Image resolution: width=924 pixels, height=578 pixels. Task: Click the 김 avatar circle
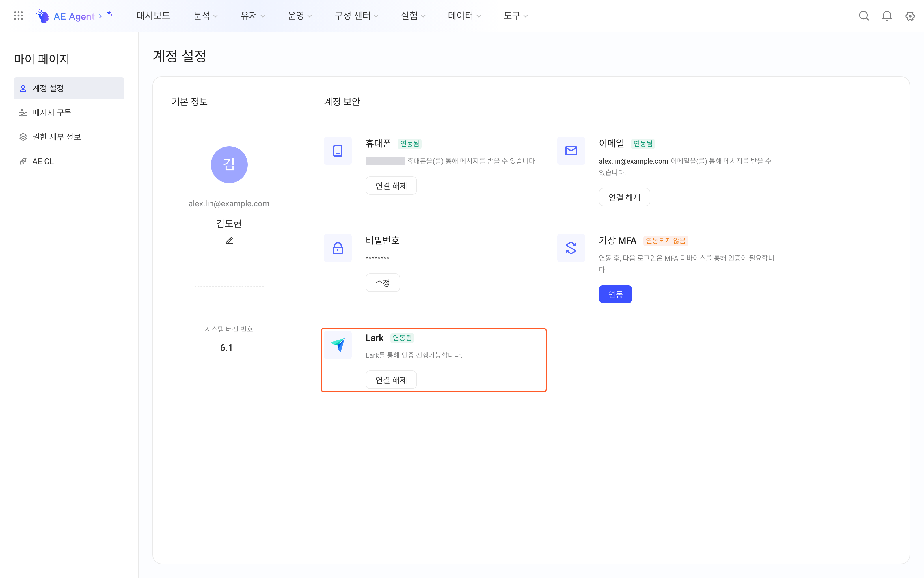tap(229, 165)
